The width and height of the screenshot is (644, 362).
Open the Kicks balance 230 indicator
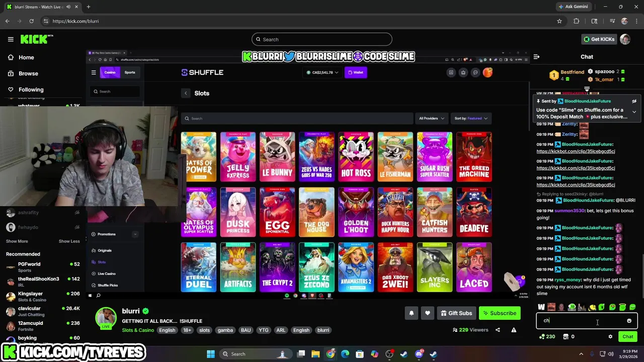coord(547,337)
